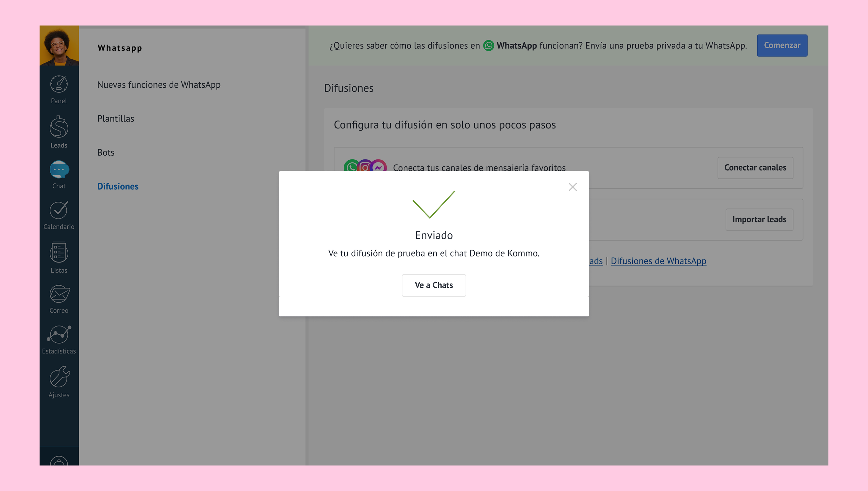Select Difusiones menu entry
868x491 pixels.
(117, 187)
